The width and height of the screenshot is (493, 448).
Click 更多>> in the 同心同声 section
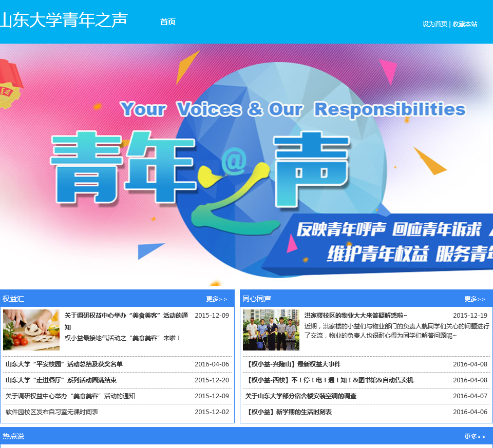click(x=475, y=299)
